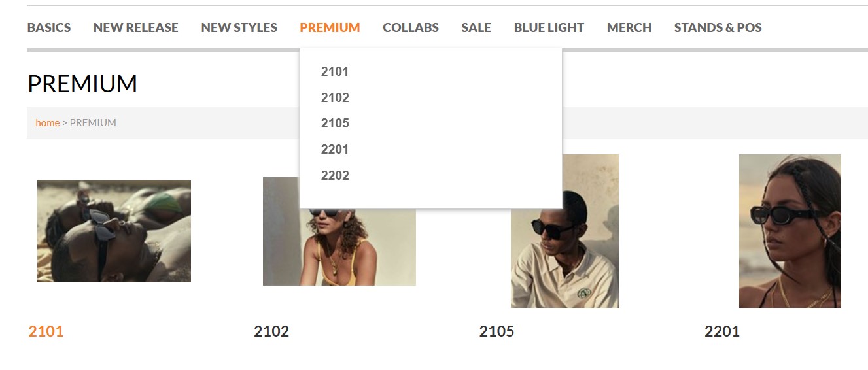Open the orange 2101 product title link

point(46,331)
